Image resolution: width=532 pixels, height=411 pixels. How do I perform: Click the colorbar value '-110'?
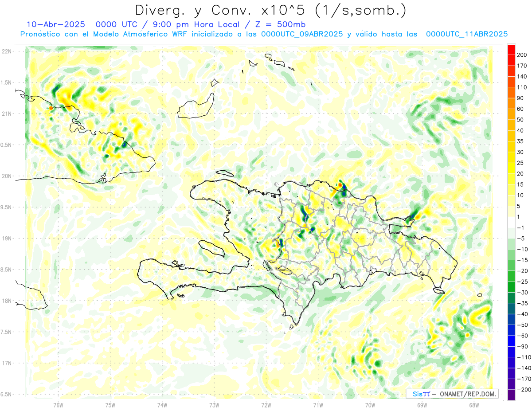[x=524, y=357]
